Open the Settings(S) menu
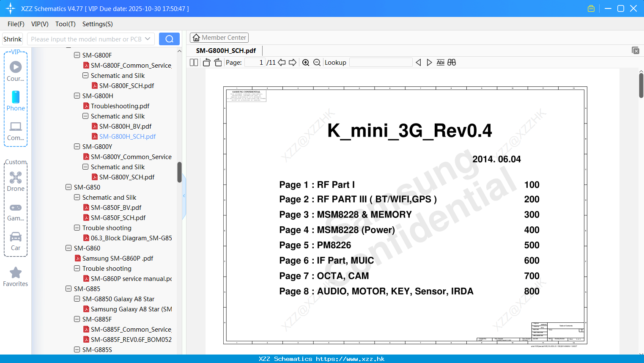The image size is (644, 363). coord(98,24)
